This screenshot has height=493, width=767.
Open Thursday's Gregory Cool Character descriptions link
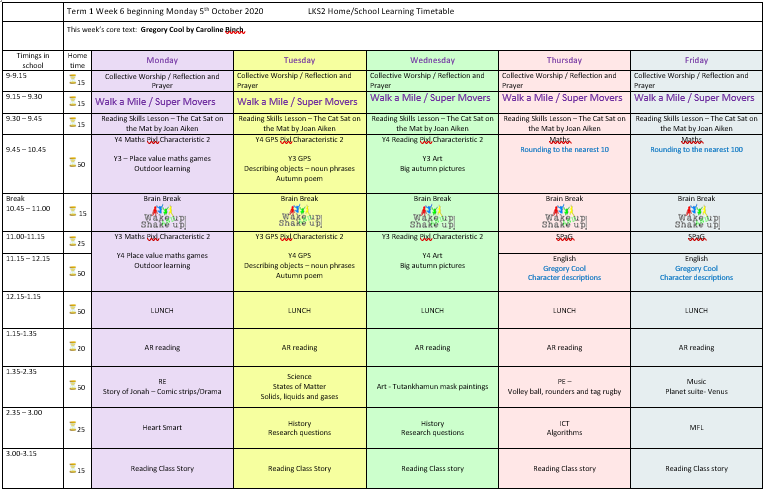(x=564, y=273)
